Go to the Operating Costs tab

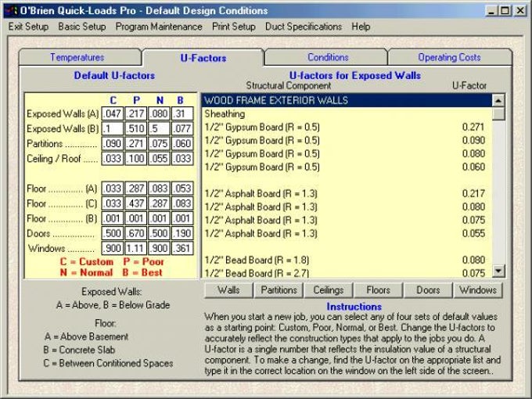point(449,57)
